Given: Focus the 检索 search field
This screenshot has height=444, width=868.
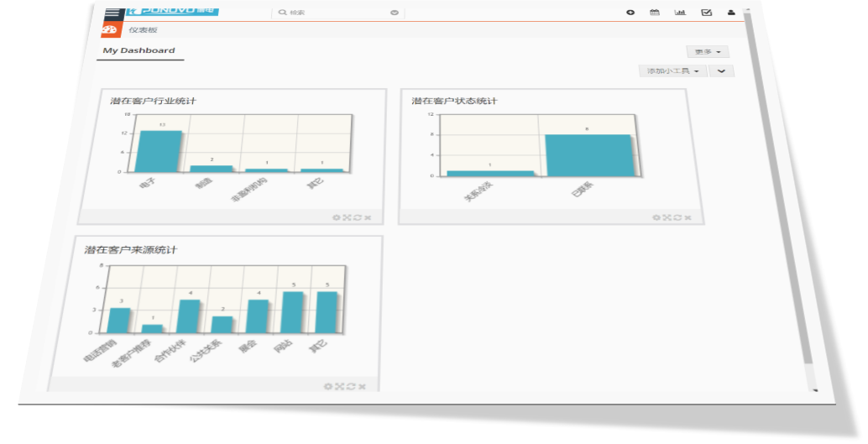Looking at the screenshot, I should click(337, 13).
